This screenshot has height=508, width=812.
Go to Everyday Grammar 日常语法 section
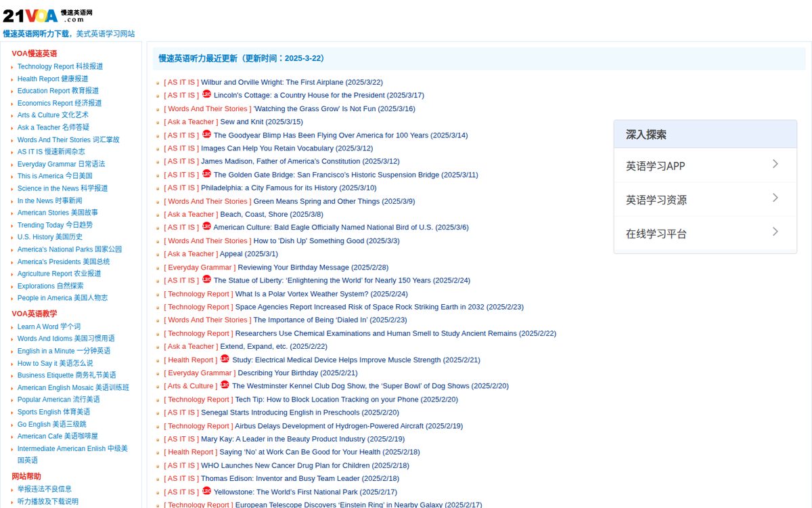tap(62, 164)
